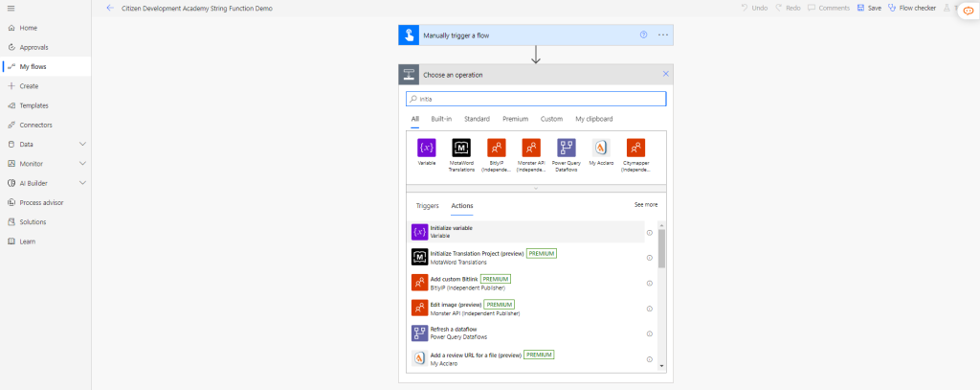Viewport: 980px width, 390px height.
Task: Choose the Refresh a dataflow action
Action: pyautogui.click(x=527, y=333)
